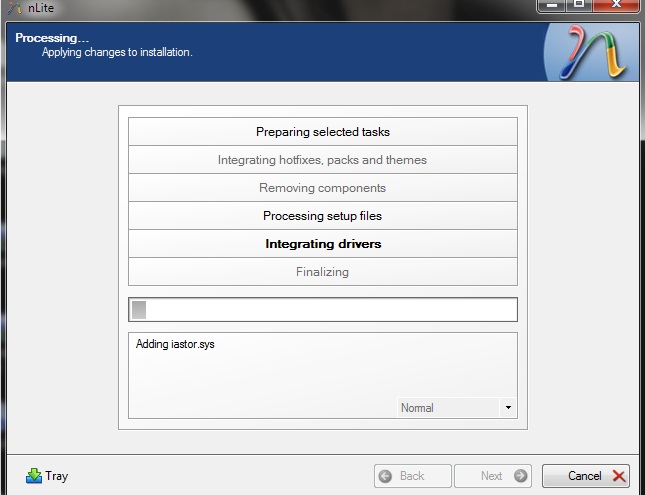Click the red X icon on Cancel

(619, 476)
